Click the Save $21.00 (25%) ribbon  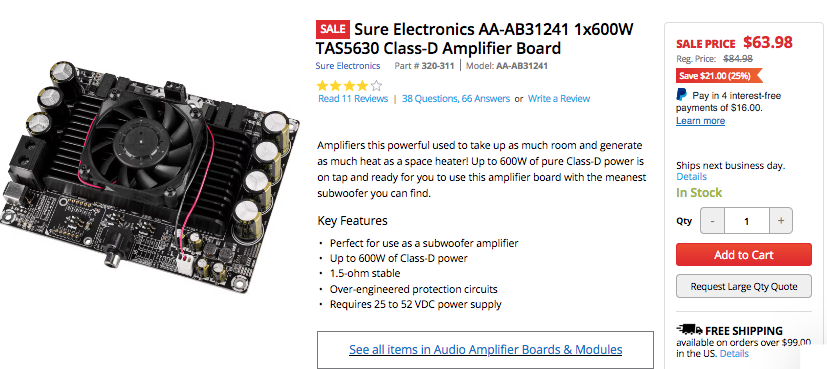[x=719, y=76]
